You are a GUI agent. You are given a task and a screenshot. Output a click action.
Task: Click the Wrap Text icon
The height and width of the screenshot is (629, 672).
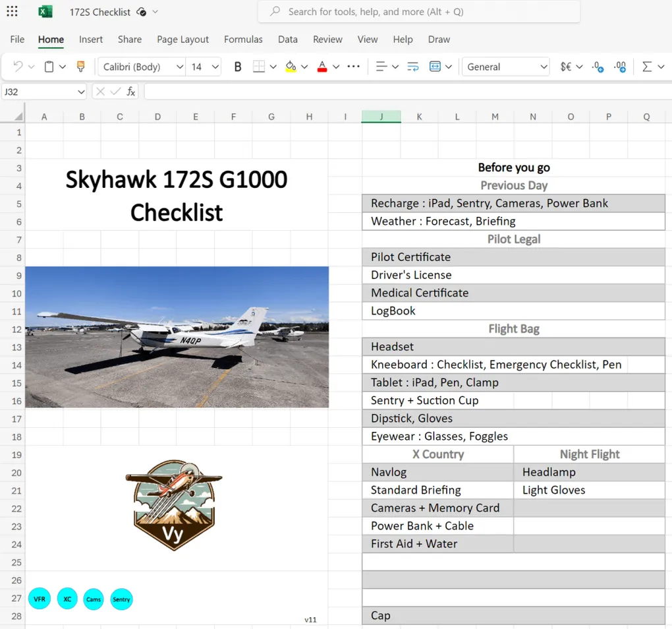pos(413,67)
